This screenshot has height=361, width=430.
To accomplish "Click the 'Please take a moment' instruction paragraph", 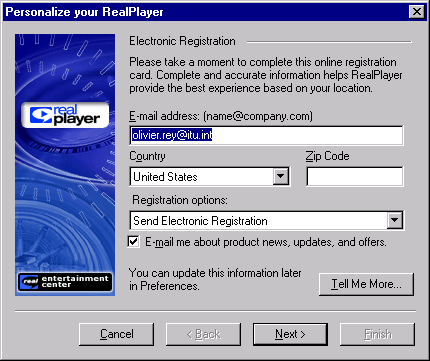I will [x=266, y=75].
